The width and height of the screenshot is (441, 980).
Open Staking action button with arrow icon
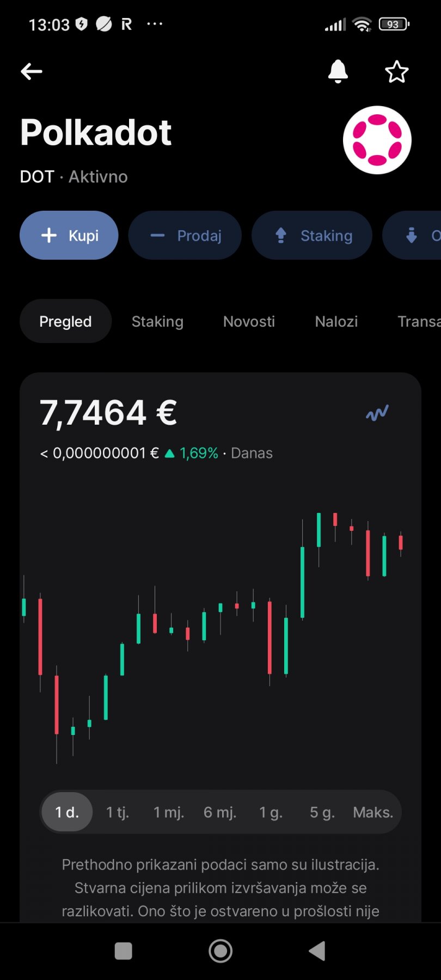tap(312, 235)
